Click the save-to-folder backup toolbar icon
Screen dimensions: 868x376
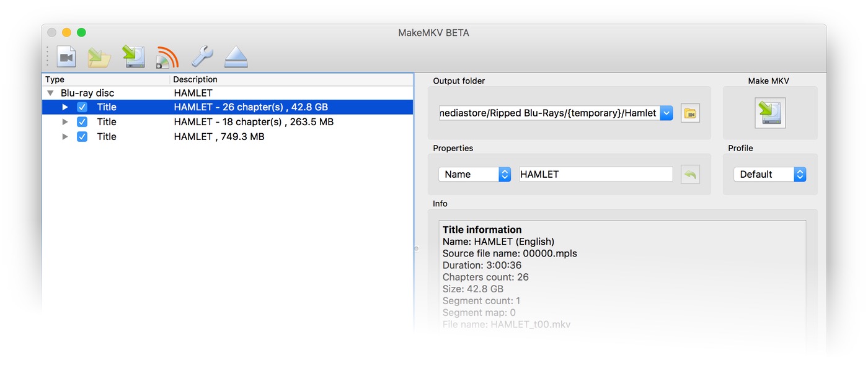pyautogui.click(x=99, y=57)
